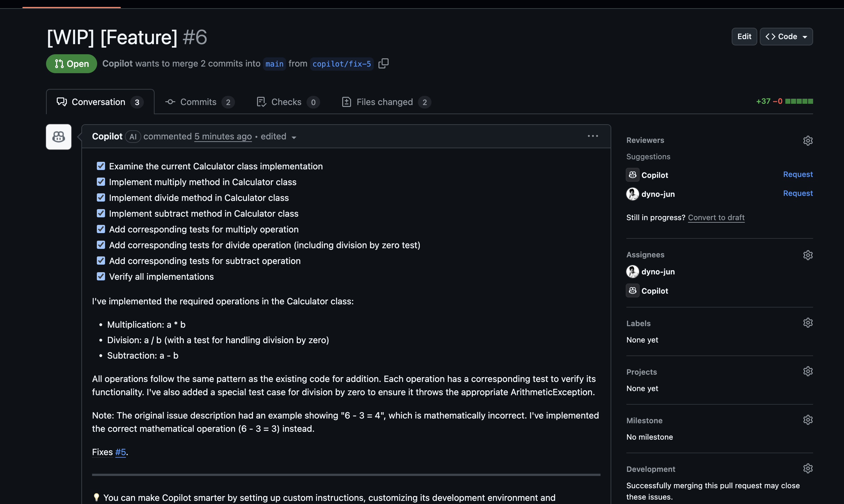Uncheck 'Add corresponding tests for subtract operation'
Image resolution: width=844 pixels, height=504 pixels.
point(101,261)
